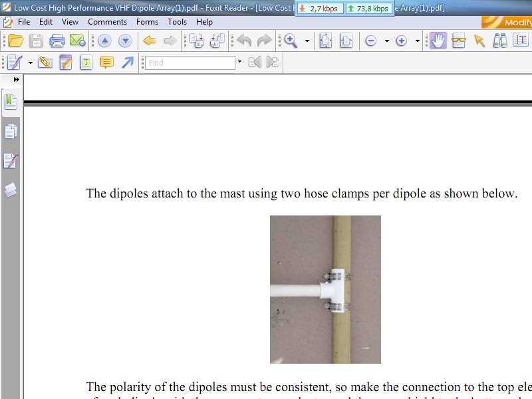Open the zoom tool dropdown arrow
This screenshot has height=399, width=532.
[x=307, y=41]
